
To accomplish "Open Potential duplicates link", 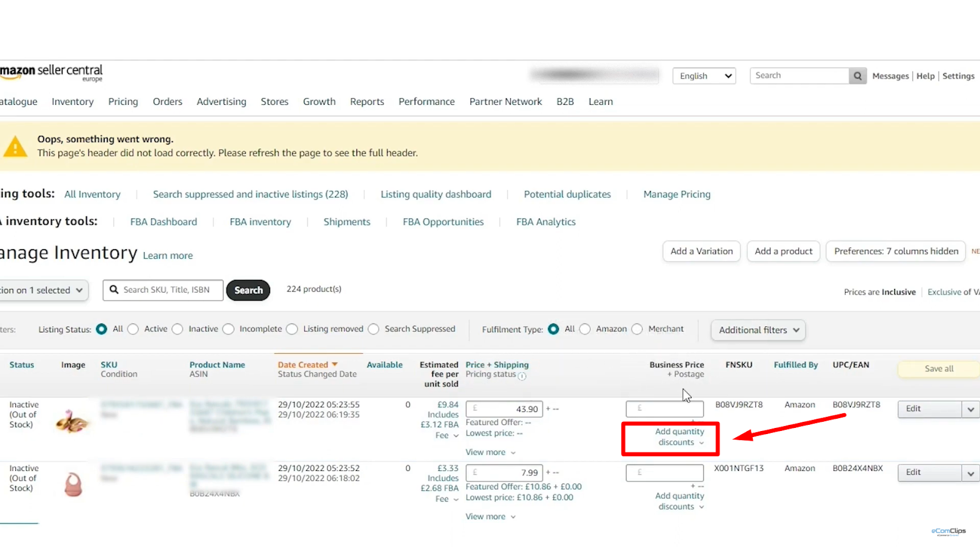I will (x=567, y=194).
